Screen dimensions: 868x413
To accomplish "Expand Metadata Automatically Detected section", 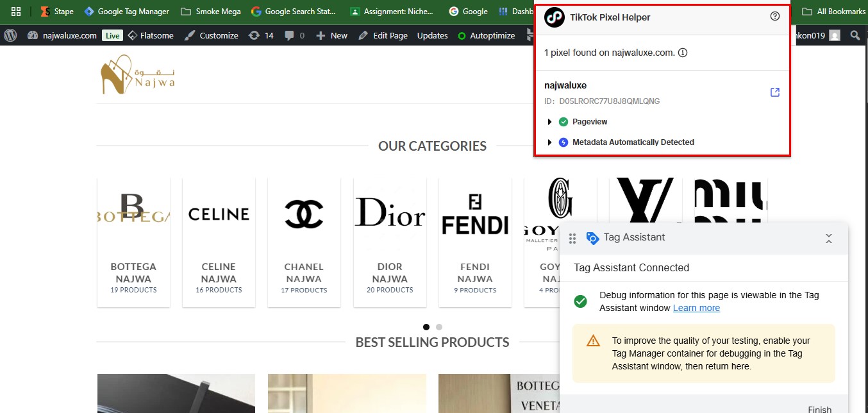I will pyautogui.click(x=549, y=142).
